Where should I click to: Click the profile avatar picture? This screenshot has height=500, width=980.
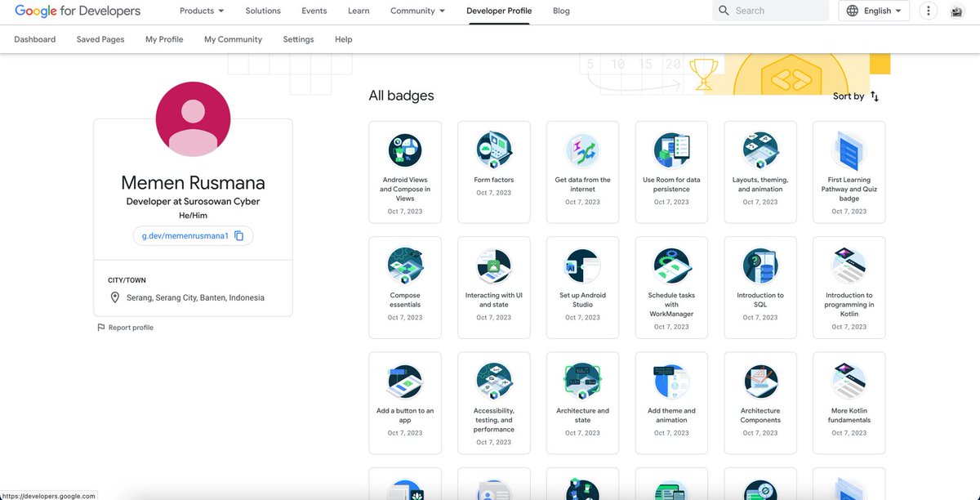click(x=193, y=119)
